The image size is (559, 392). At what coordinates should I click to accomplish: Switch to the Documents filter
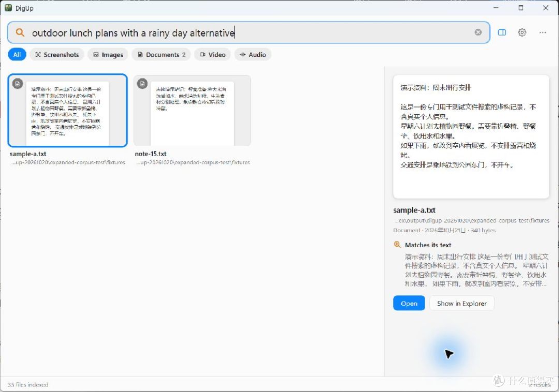pos(161,54)
